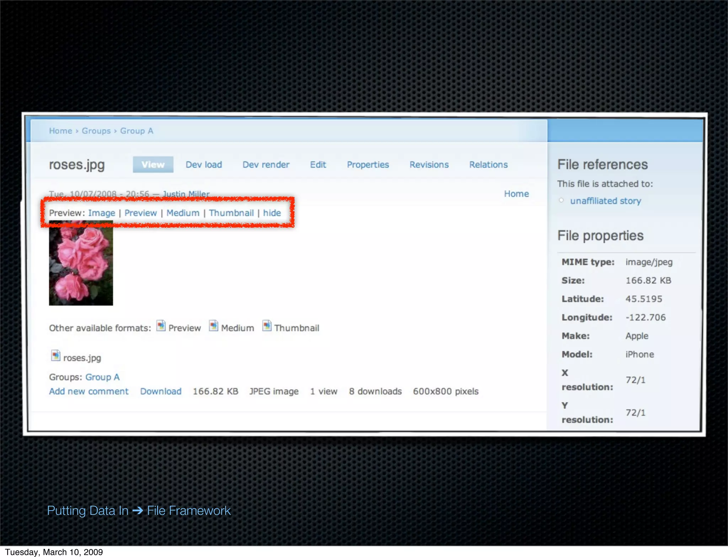This screenshot has width=728, height=560.
Task: Click the roses.jpg page title
Action: [77, 165]
